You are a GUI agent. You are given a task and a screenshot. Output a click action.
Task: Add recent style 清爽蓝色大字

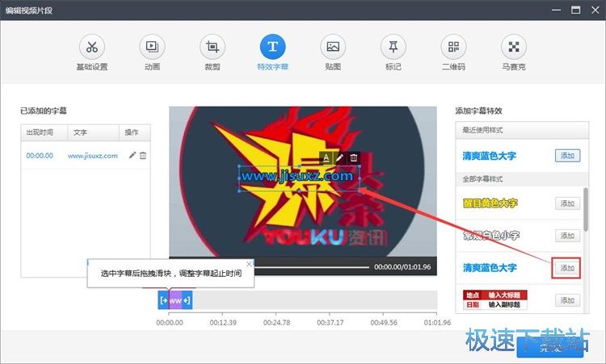pyautogui.click(x=567, y=156)
